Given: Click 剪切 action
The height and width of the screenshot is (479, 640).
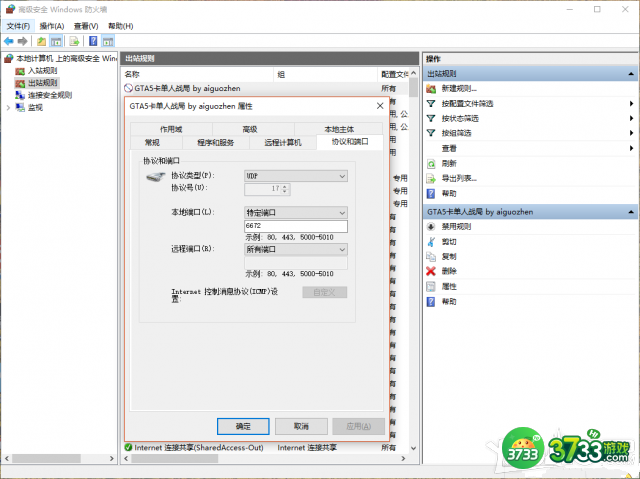Looking at the screenshot, I should [449, 242].
